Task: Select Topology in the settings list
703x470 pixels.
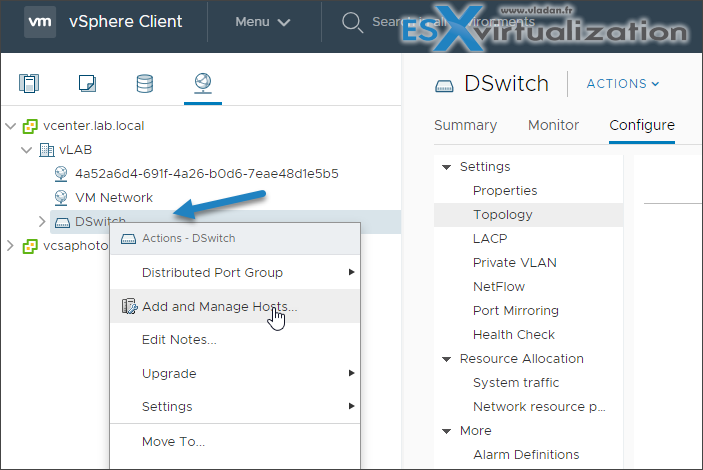Action: pyautogui.click(x=529, y=215)
